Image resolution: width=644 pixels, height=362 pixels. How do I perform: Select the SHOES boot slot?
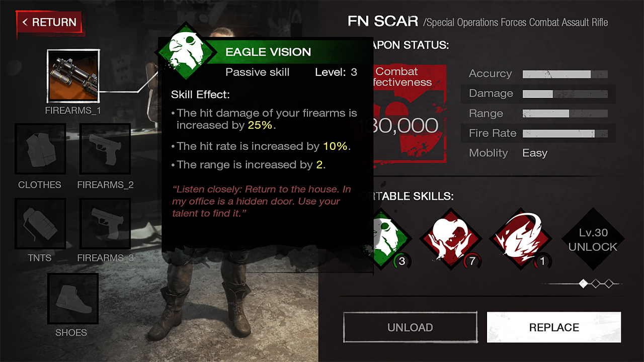[73, 299]
